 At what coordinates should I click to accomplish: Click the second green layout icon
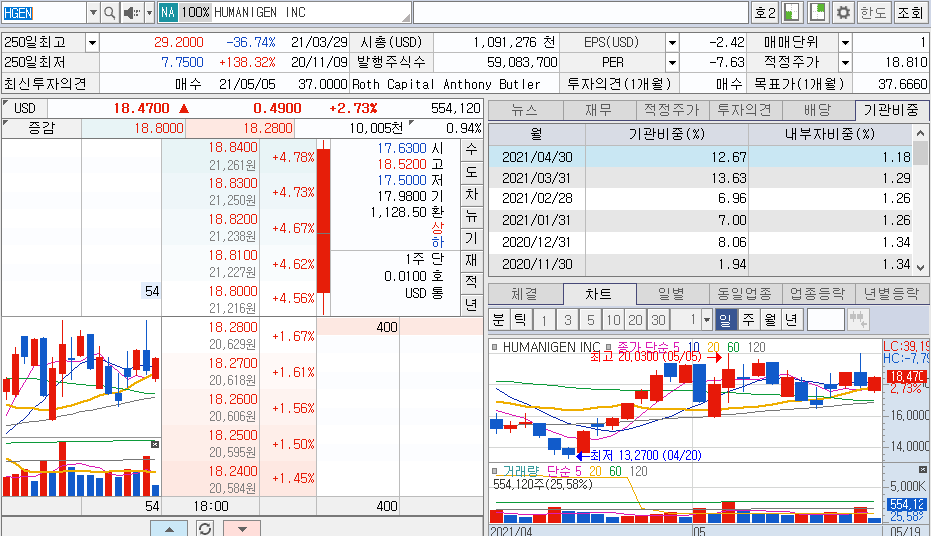tap(818, 12)
